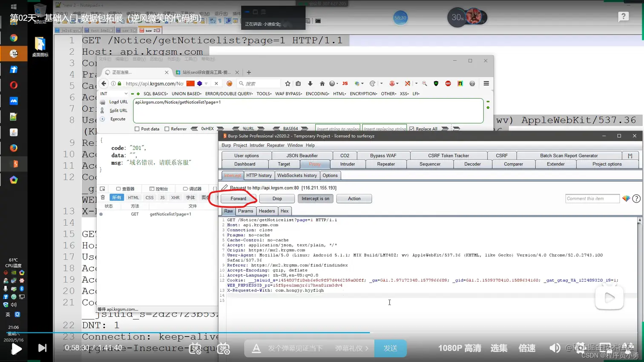The height and width of the screenshot is (362, 644).
Task: Open the WAF BYPASS dropdown menu
Action: pyautogui.click(x=288, y=94)
